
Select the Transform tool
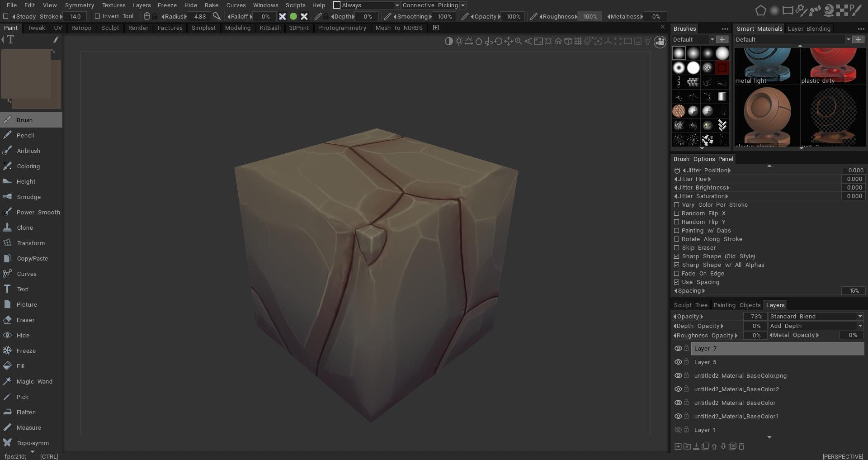[x=31, y=243]
